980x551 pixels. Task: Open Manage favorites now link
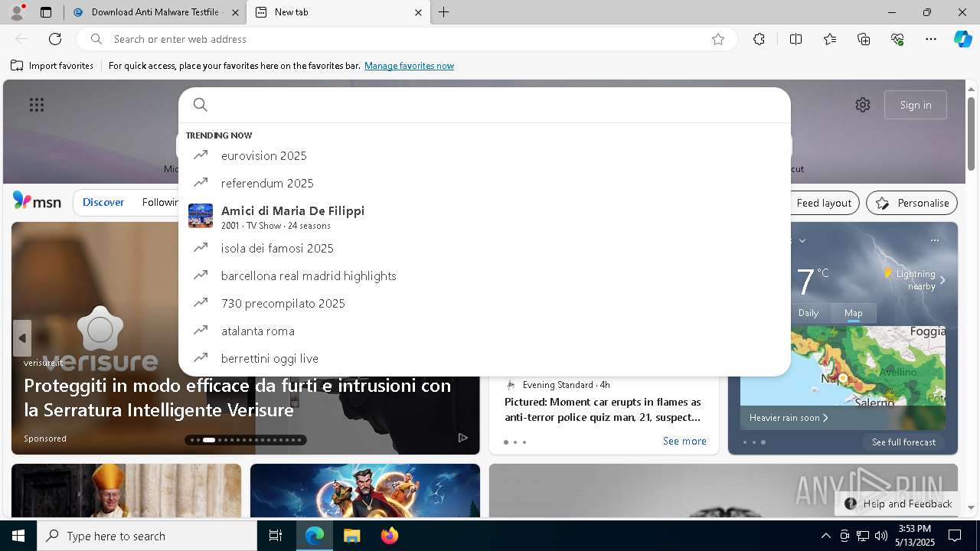(x=409, y=66)
